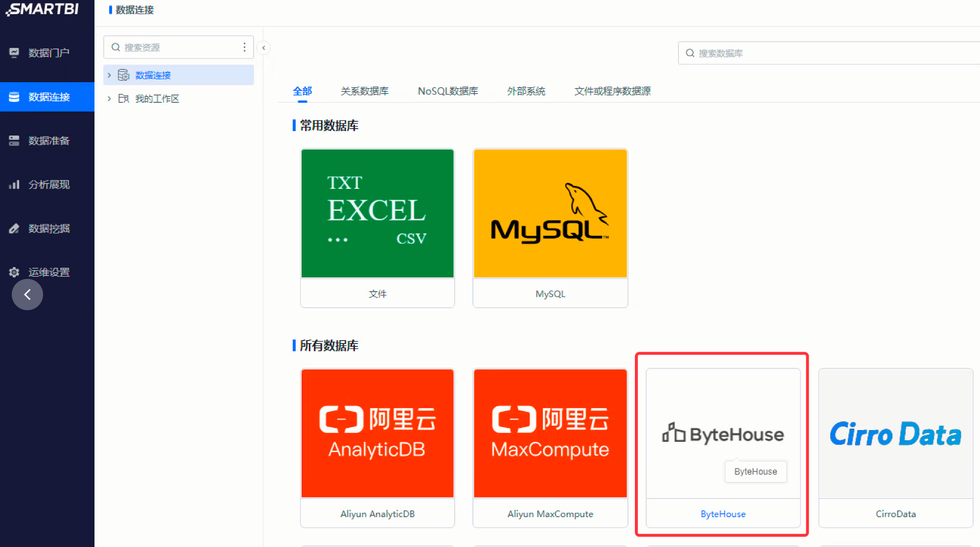Viewport: 980px width, 547px height.
Task: Open 运维设置 settings
Action: [47, 272]
